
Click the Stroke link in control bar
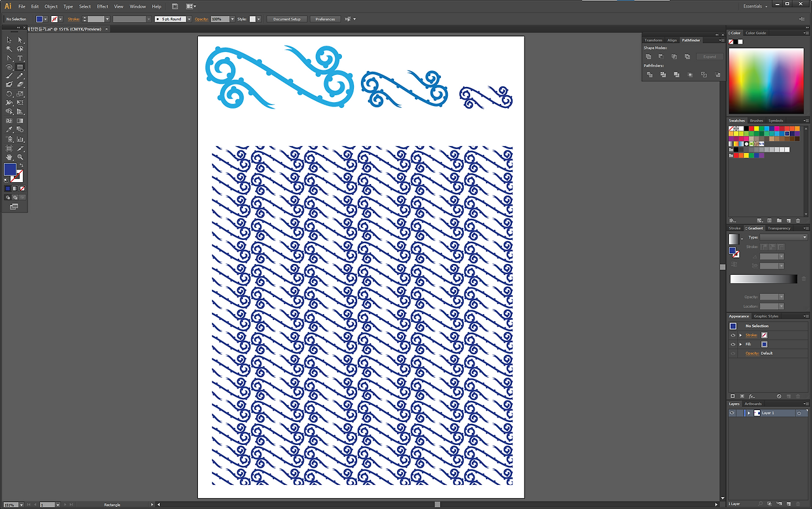pyautogui.click(x=74, y=19)
